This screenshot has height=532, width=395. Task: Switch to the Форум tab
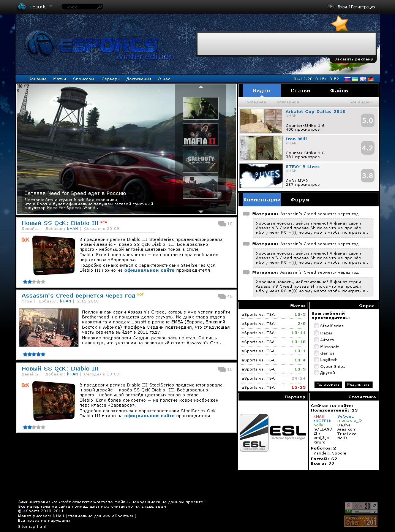click(300, 200)
